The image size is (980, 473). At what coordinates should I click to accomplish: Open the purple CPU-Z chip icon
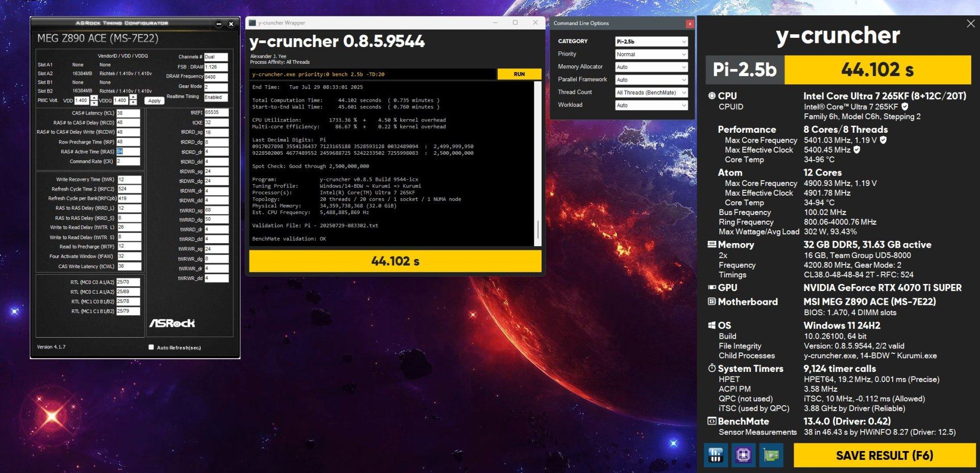[x=743, y=455]
